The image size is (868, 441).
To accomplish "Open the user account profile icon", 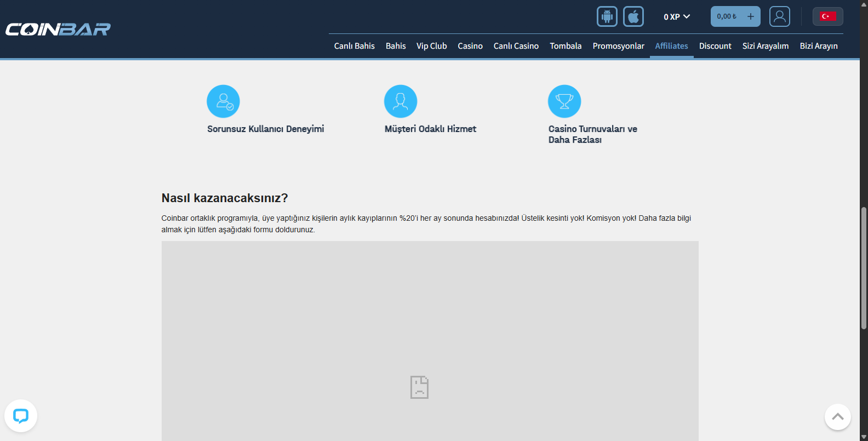I will coord(779,16).
